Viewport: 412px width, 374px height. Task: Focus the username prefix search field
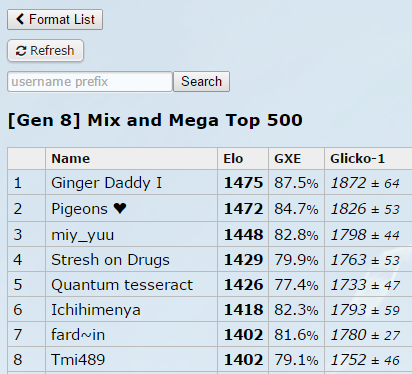click(90, 81)
